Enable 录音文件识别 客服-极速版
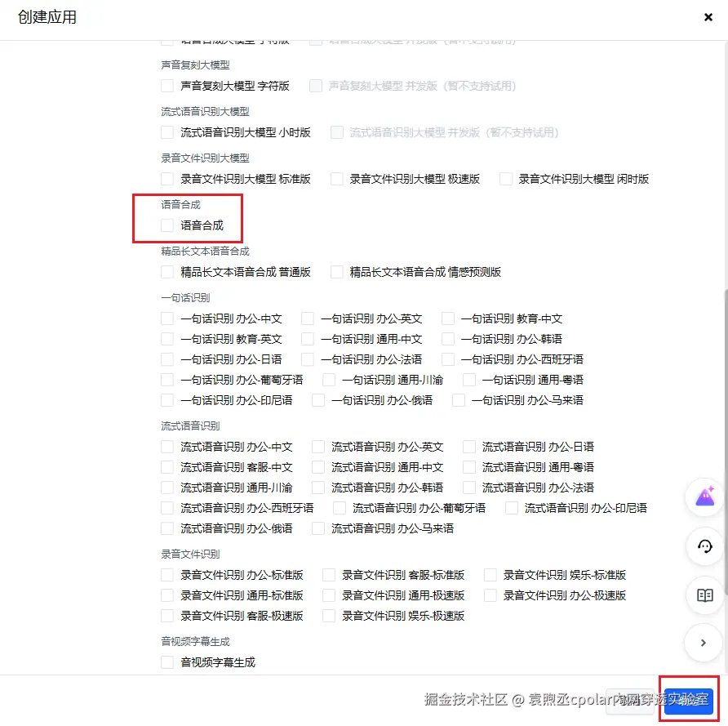This screenshot has height=726, width=728. (x=166, y=615)
